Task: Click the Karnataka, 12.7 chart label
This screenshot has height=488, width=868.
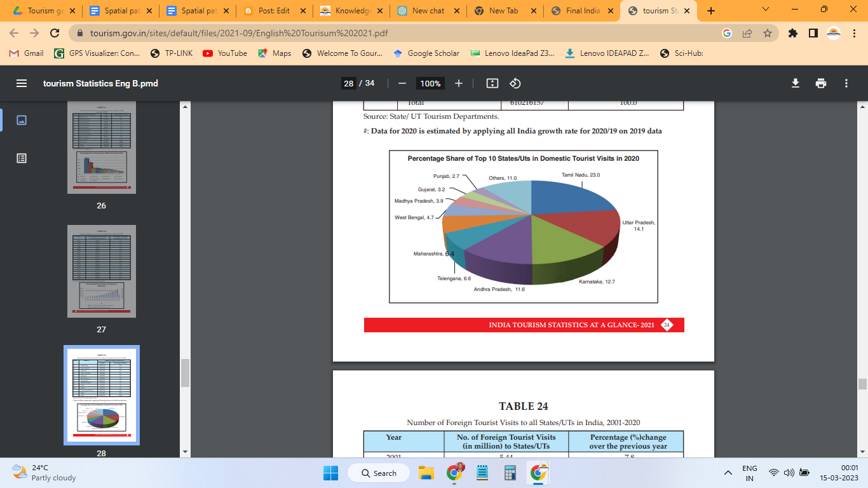Action: [x=597, y=281]
